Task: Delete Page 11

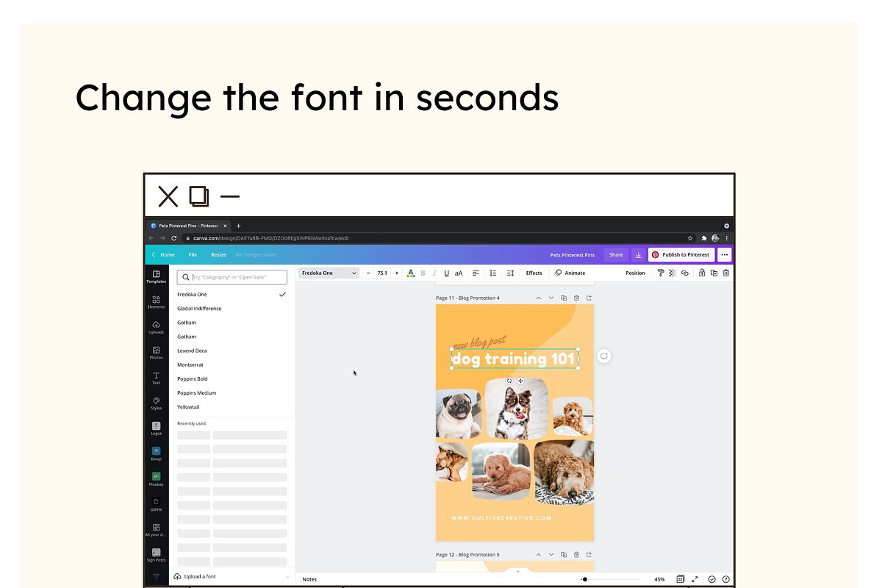Action: (x=576, y=298)
